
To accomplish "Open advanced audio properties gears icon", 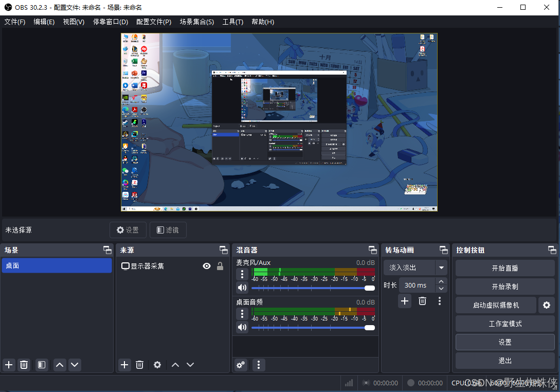I will pyautogui.click(x=241, y=365).
